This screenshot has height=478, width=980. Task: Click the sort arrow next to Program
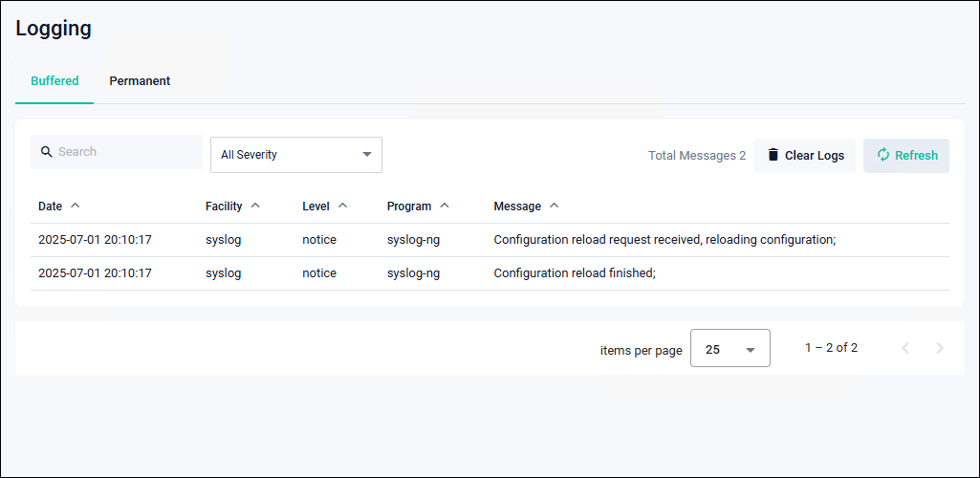click(x=445, y=206)
